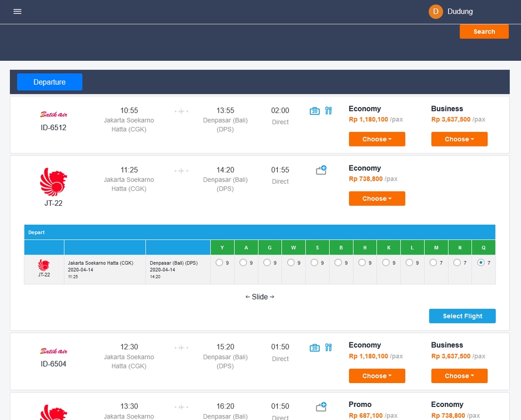Click the Lion Air logo above JT-22
This screenshot has width=521, height=420.
[x=53, y=182]
